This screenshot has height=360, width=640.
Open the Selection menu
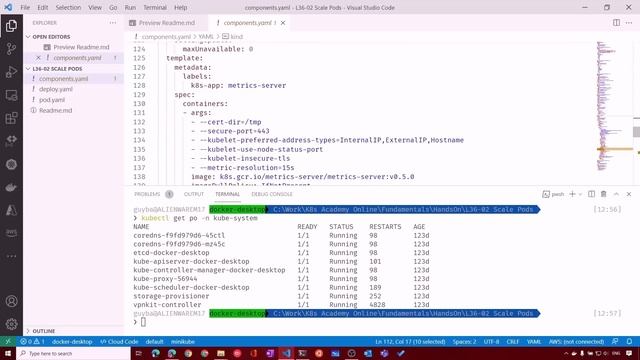[68, 7]
